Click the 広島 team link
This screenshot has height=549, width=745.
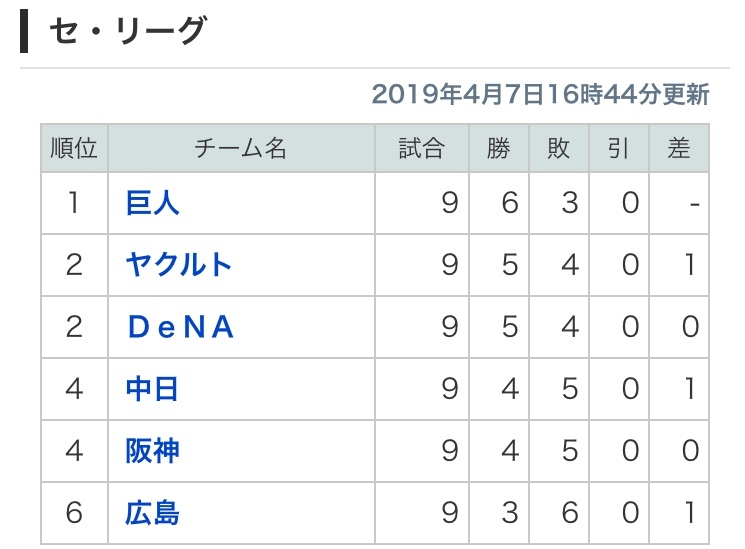click(152, 512)
